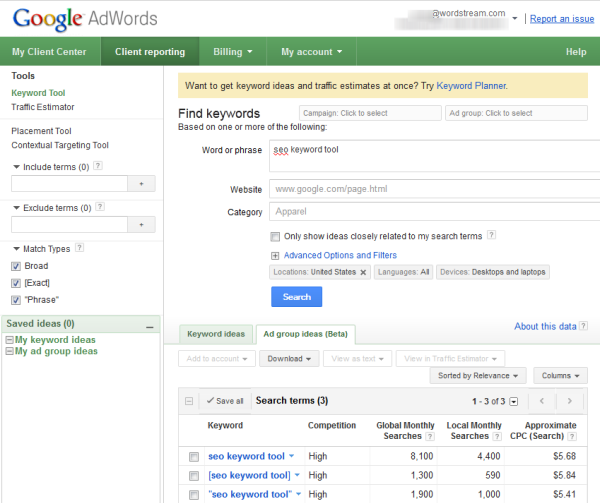Image resolution: width=600 pixels, height=503 pixels.
Task: Enable only closely related ideas checkbox
Action: 275,237
